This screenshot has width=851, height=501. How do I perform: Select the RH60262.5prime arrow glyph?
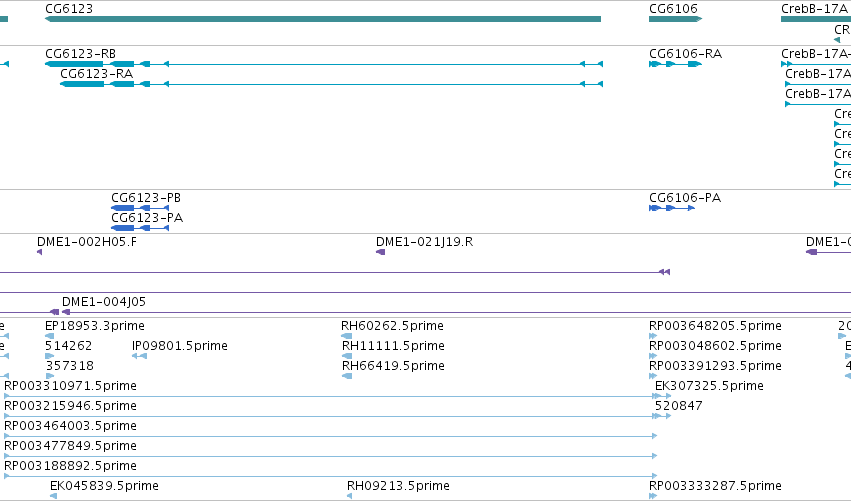click(x=346, y=336)
